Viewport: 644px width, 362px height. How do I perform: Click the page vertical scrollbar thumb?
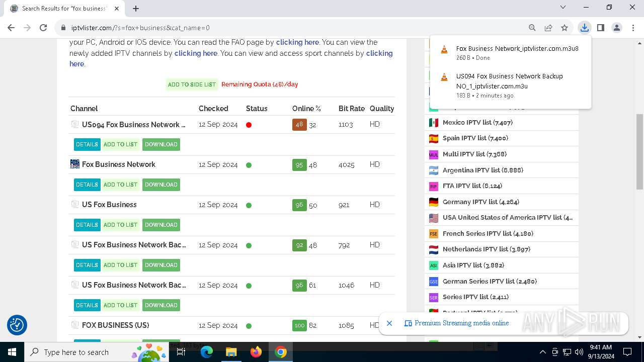click(x=639, y=151)
